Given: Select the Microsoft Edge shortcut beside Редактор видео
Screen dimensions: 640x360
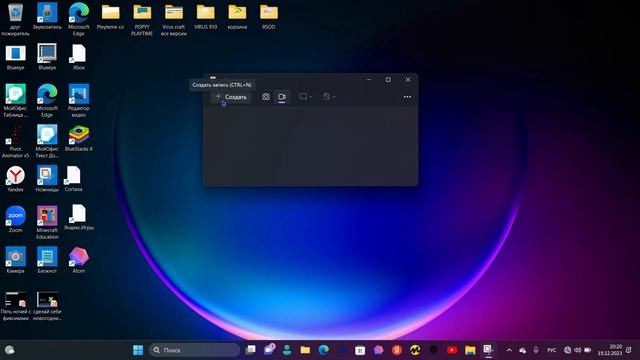Looking at the screenshot, I should click(47, 100).
